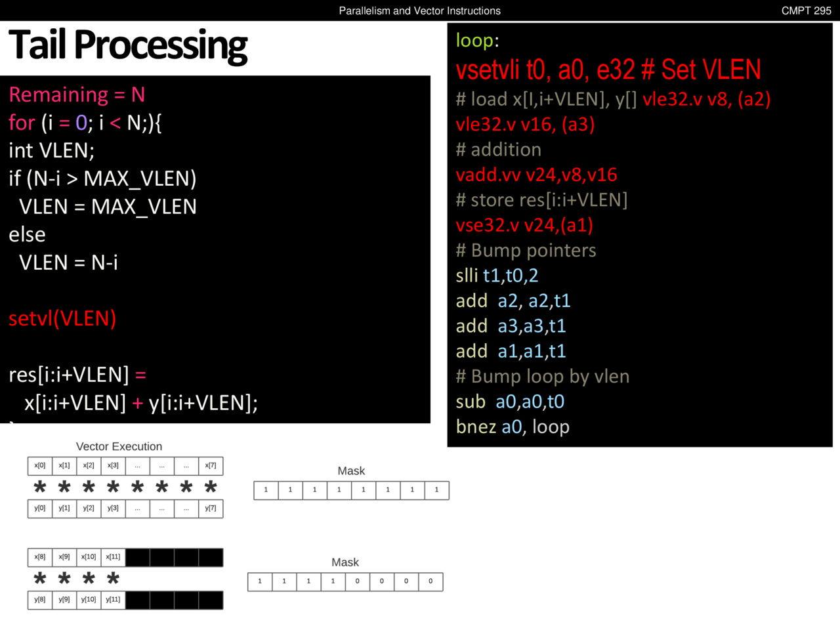Click the y[7] cell in the vector diagram

pyautogui.click(x=211, y=509)
